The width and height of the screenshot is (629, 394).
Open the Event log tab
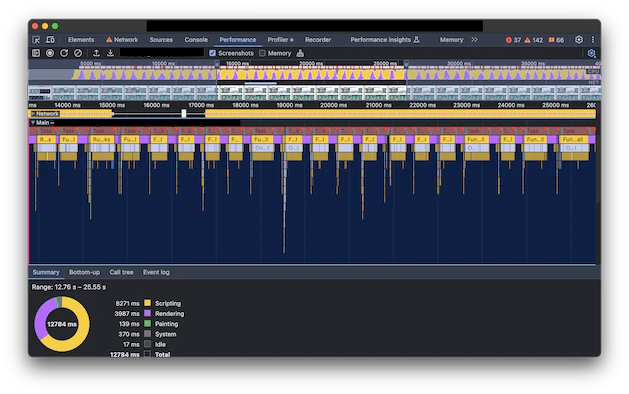pos(156,272)
